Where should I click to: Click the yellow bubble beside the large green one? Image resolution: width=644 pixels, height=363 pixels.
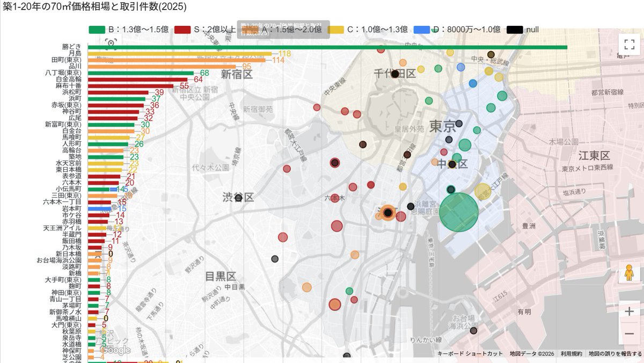pyautogui.click(x=482, y=191)
